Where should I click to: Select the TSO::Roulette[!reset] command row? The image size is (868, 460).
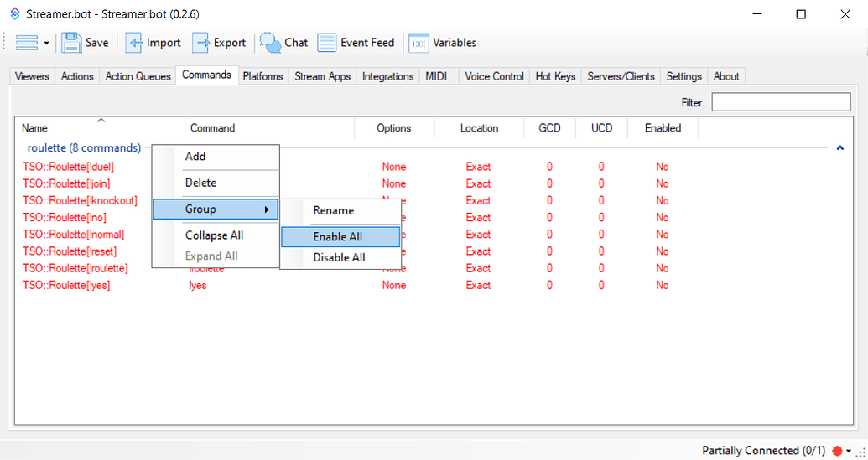click(x=70, y=251)
